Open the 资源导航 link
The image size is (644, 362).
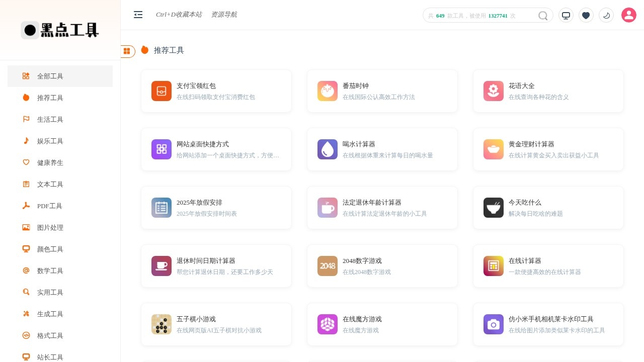click(224, 15)
